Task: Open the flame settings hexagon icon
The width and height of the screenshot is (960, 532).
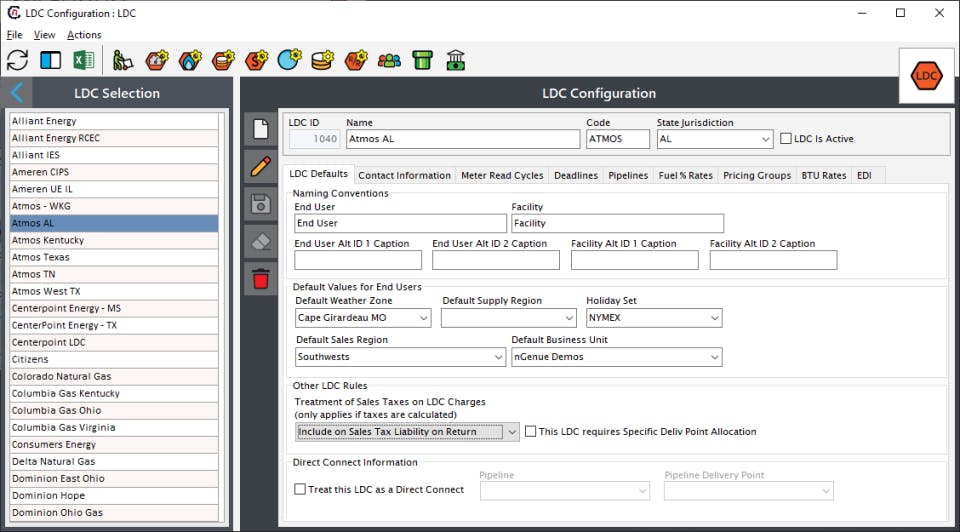Action: coord(190,60)
